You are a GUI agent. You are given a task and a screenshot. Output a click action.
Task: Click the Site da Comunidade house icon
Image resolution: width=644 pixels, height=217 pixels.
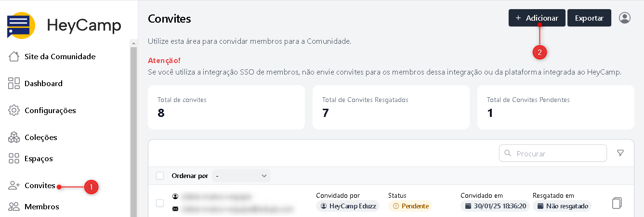tap(14, 56)
